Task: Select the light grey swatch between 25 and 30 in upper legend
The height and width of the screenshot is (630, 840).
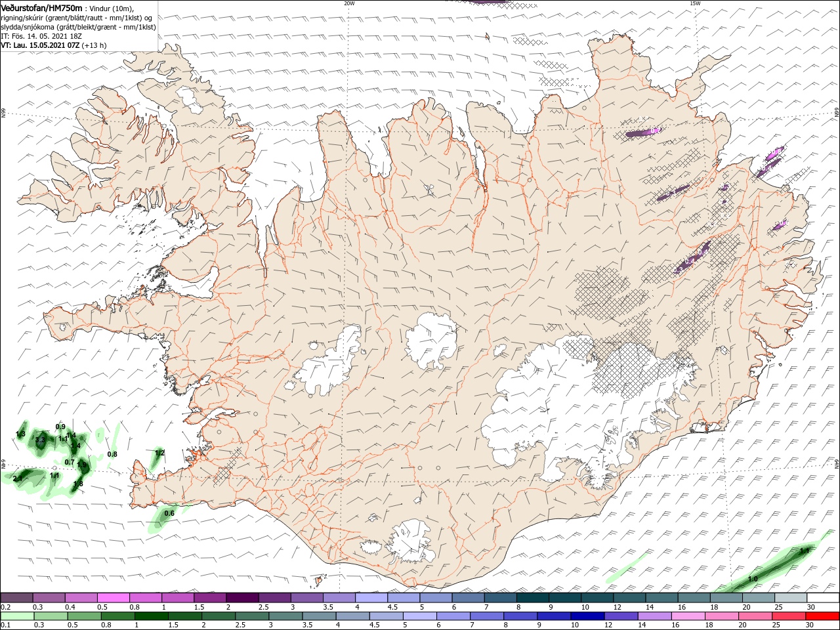Action: pos(789,598)
